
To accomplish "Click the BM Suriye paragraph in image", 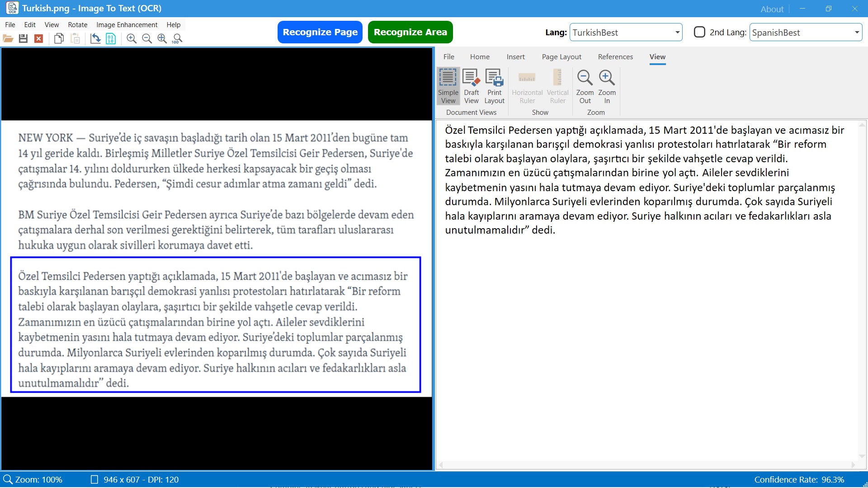I will (x=216, y=230).
